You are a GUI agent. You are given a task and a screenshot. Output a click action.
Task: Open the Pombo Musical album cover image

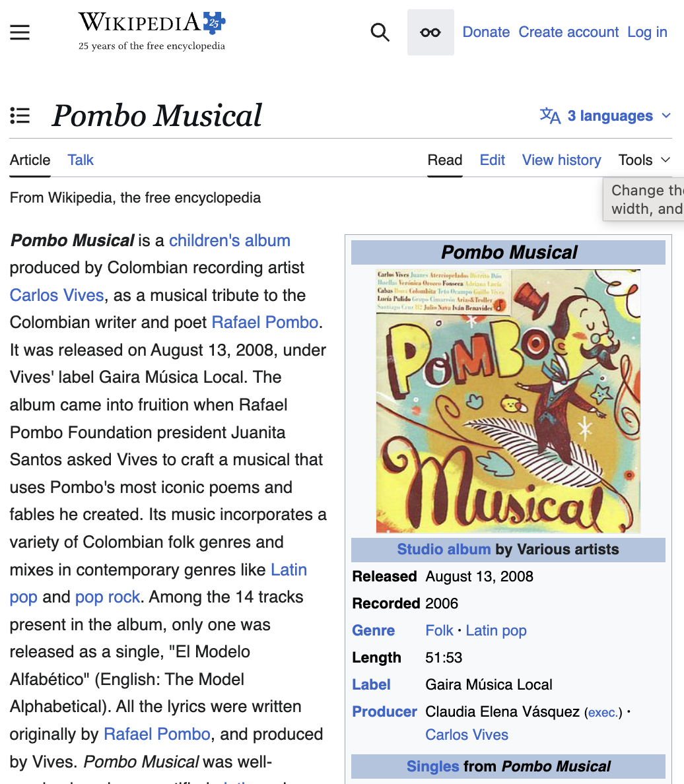tap(508, 401)
